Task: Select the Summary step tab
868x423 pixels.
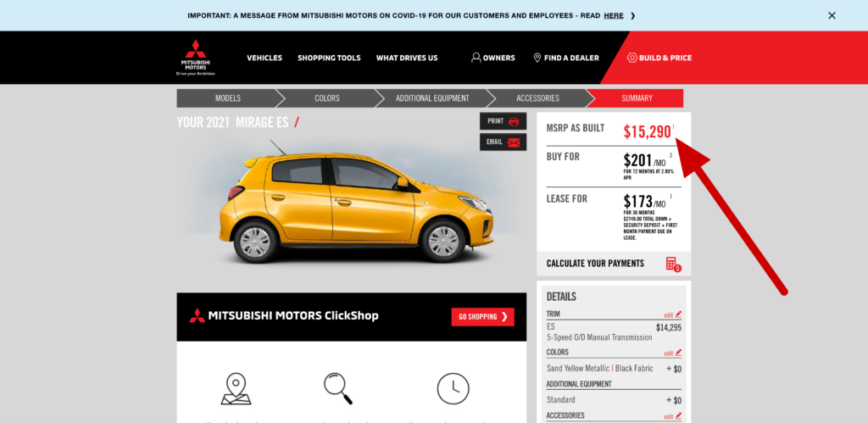Action: [637, 98]
